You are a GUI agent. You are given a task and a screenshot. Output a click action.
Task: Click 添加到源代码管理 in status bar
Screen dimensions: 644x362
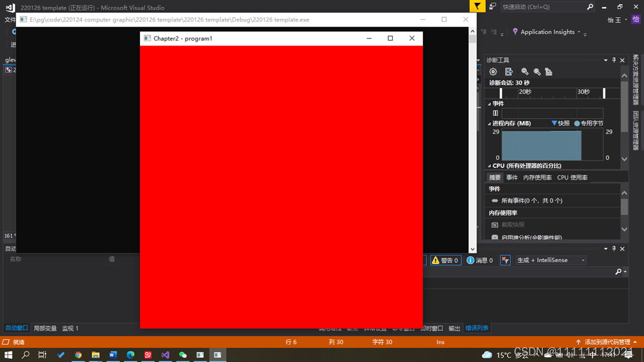(x=607, y=342)
